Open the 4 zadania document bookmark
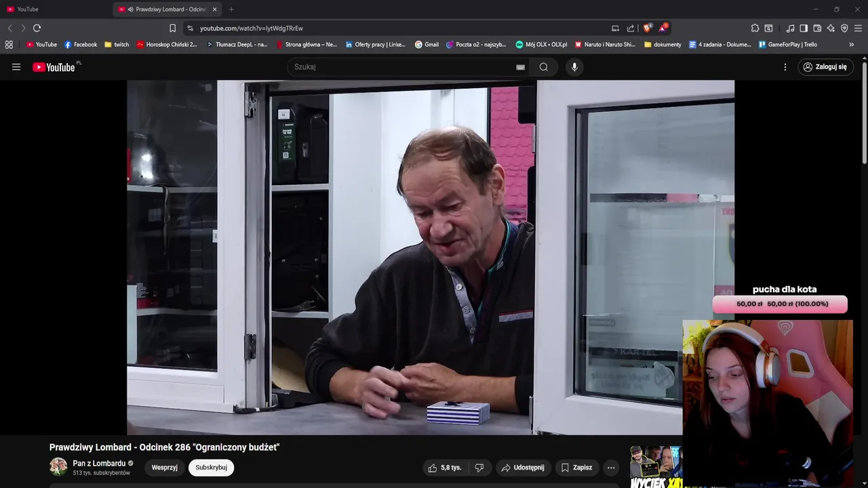868x488 pixels. tap(720, 45)
